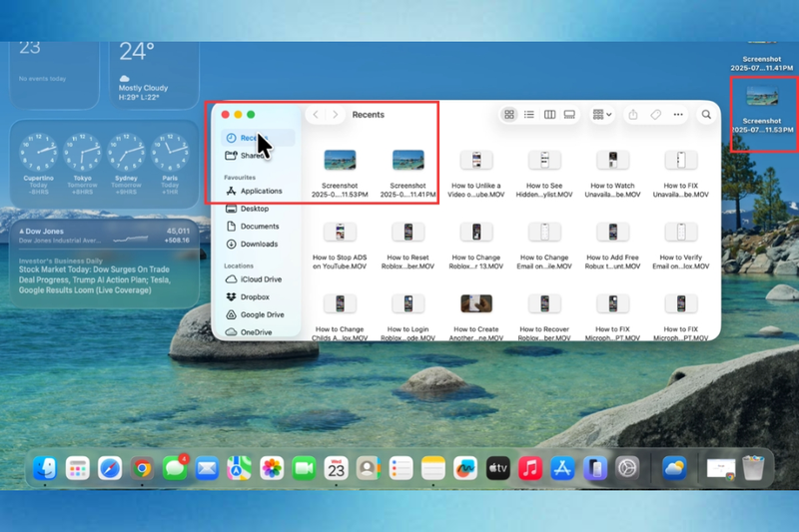Open Messages from the Dock
The image size is (799, 532).
click(x=175, y=468)
